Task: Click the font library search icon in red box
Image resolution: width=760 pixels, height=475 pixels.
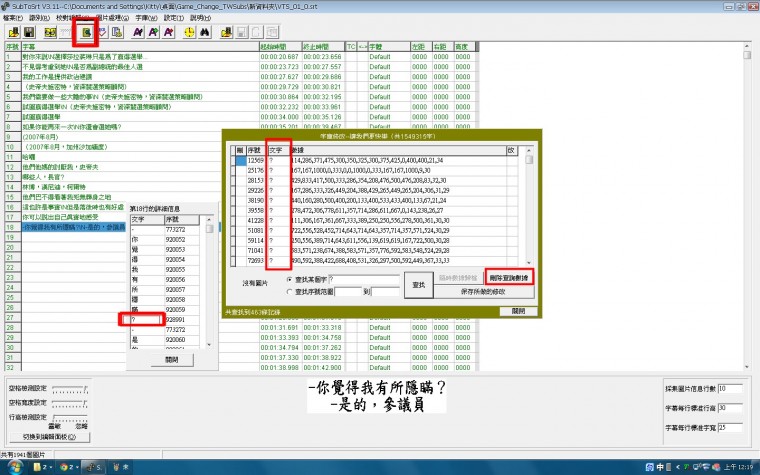Action: coord(86,32)
